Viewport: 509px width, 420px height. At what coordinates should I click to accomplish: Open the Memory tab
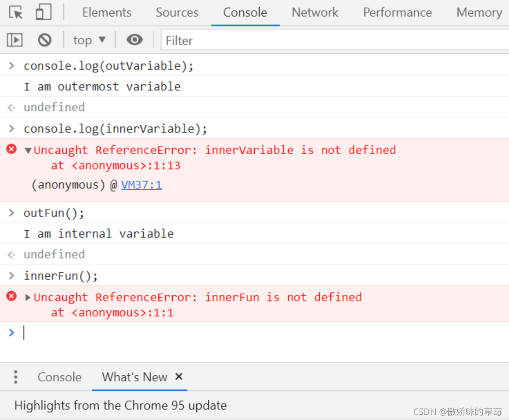pyautogui.click(x=479, y=12)
